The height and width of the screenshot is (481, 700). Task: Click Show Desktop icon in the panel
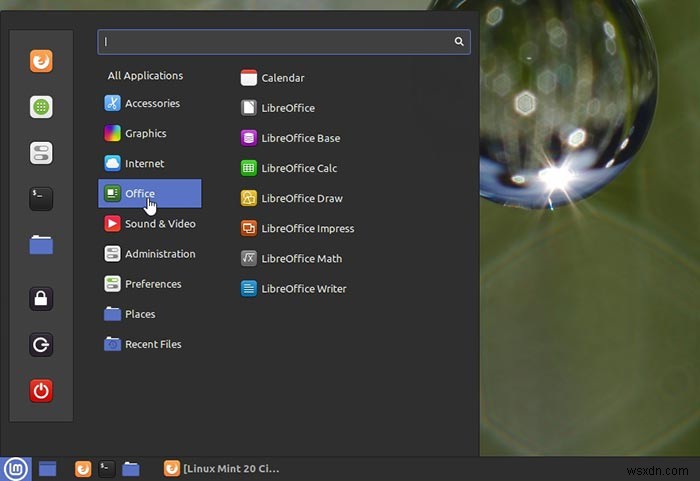click(x=47, y=469)
